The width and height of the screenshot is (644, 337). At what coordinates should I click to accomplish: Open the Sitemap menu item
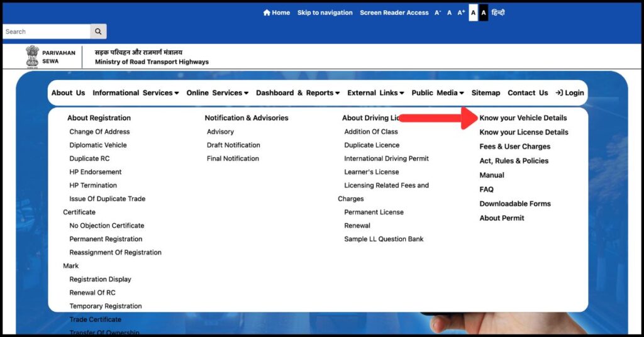click(486, 93)
